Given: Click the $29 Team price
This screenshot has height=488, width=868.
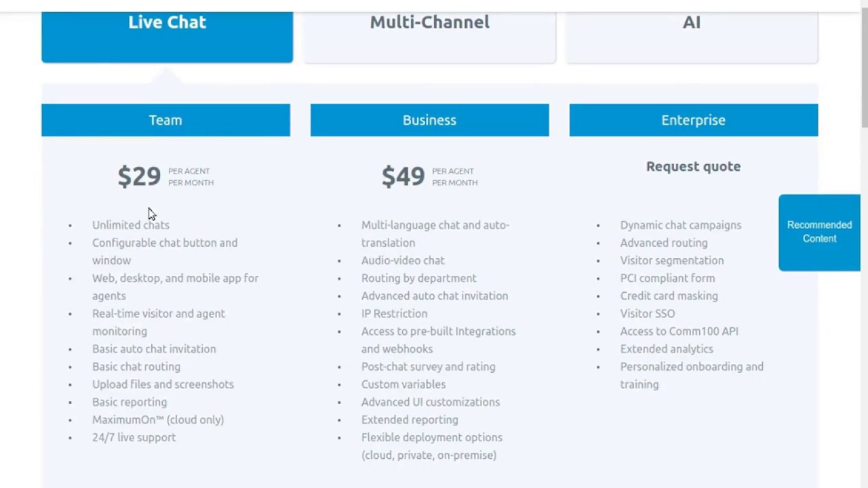Looking at the screenshot, I should (x=139, y=177).
